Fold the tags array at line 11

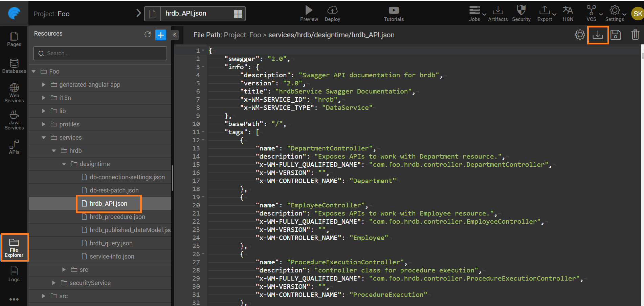[203, 132]
